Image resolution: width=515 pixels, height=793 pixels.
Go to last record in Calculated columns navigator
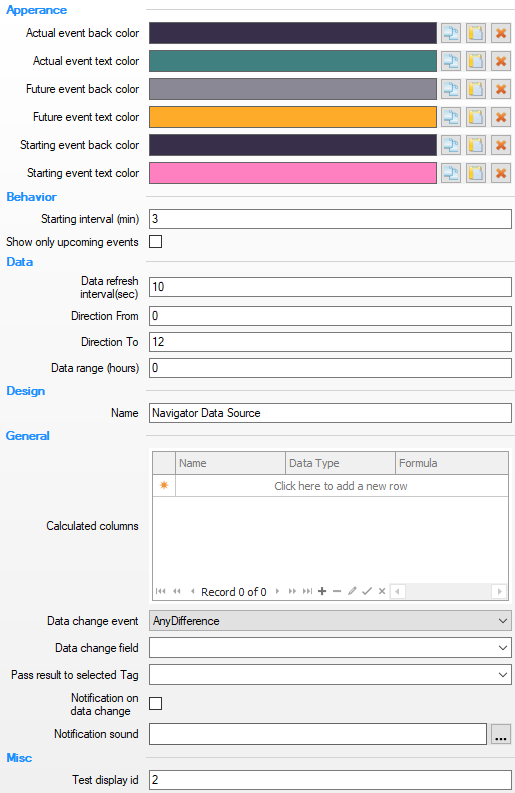click(x=307, y=591)
